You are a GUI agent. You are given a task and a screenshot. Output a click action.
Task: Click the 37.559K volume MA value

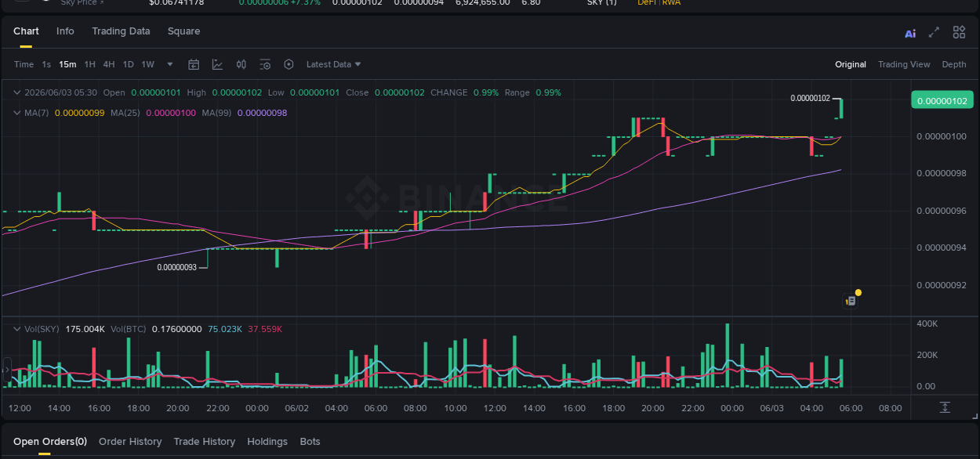[265, 329]
